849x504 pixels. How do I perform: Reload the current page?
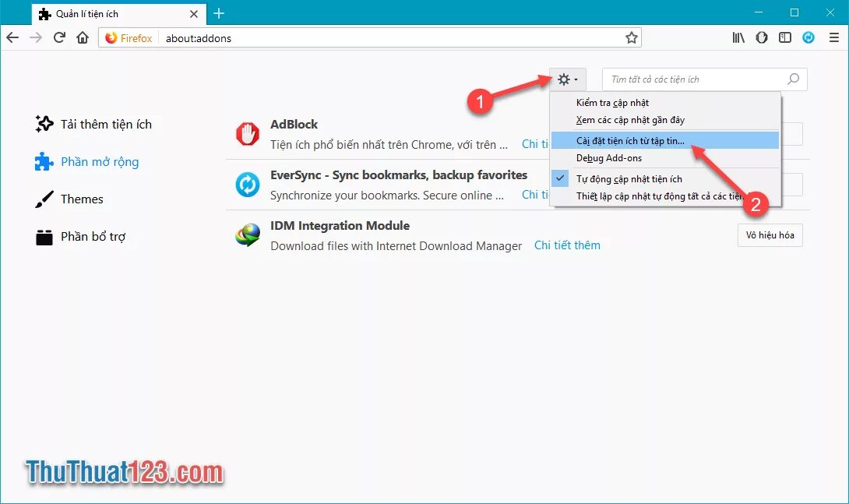[59, 38]
